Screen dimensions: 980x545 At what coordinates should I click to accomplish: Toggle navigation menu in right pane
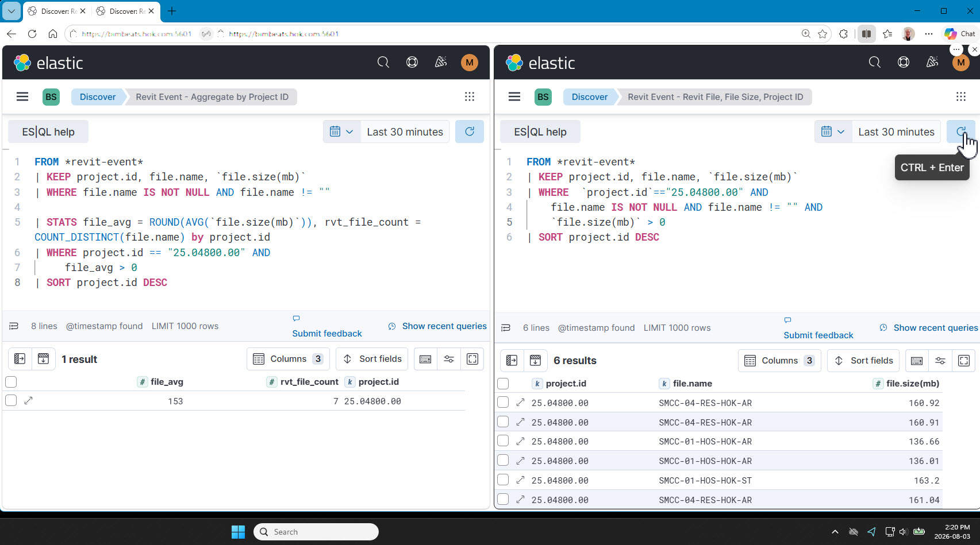coord(514,96)
